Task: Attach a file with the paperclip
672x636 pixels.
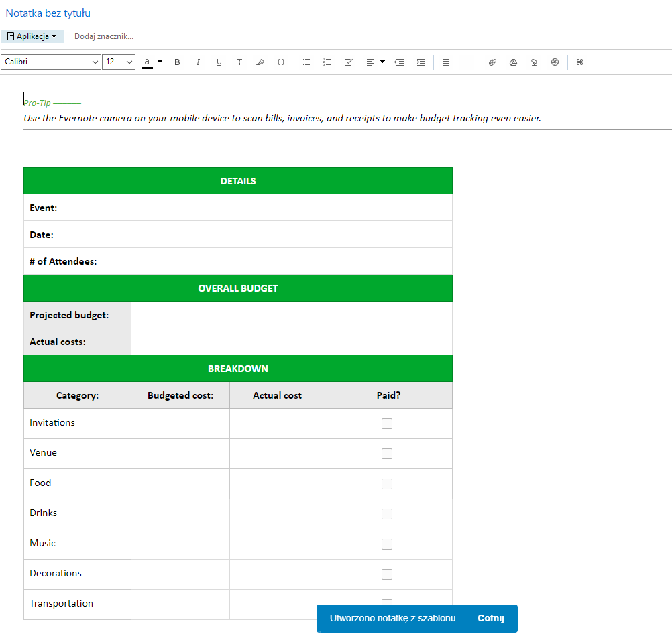Action: [492, 62]
